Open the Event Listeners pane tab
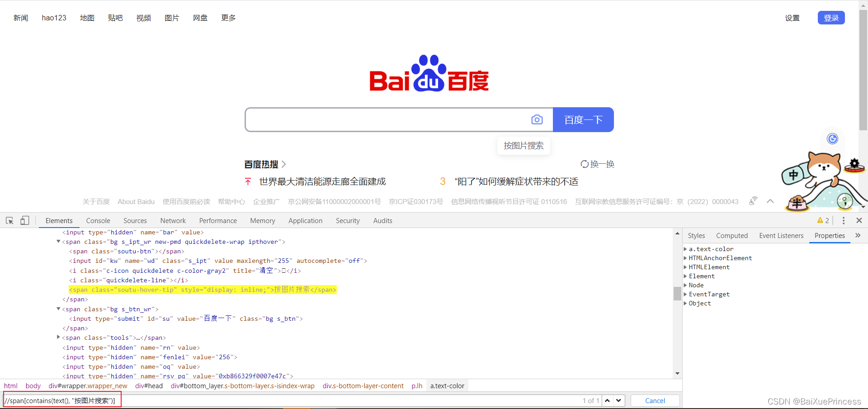868x409 pixels. coord(781,235)
